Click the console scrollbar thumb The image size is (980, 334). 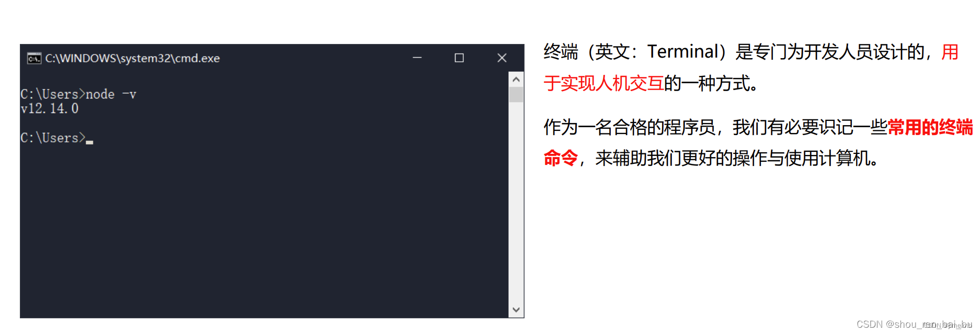pyautogui.click(x=516, y=95)
